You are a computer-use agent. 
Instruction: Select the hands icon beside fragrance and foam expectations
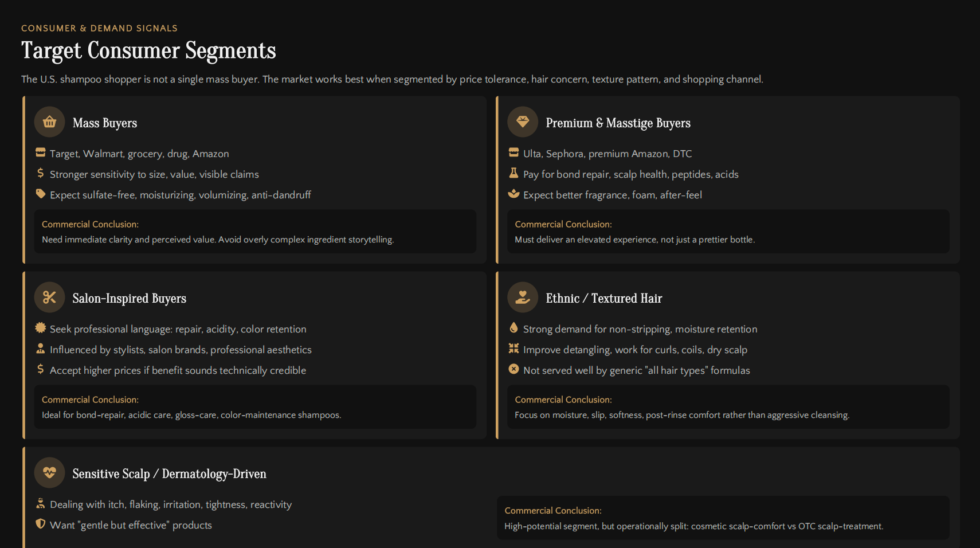[513, 194]
